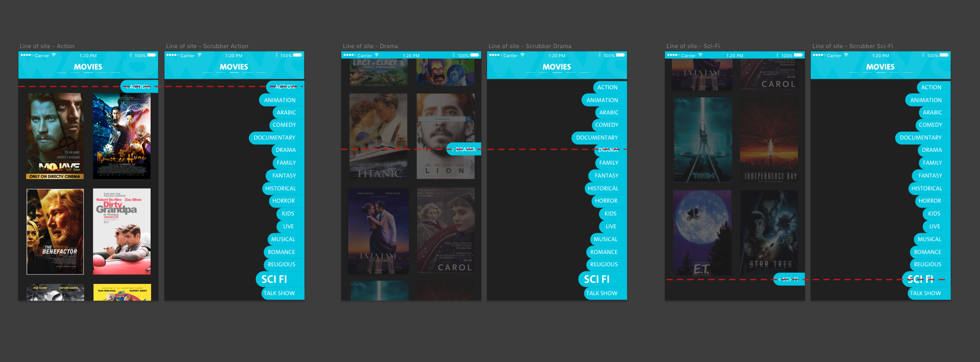Choose DOCUMENTARY in Scrubber Action artboard
This screenshot has width=980, height=362.
(x=276, y=137)
